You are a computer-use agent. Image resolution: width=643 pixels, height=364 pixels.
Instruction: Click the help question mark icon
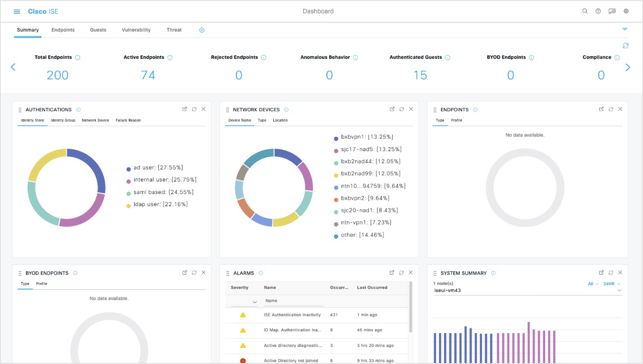pyautogui.click(x=598, y=11)
